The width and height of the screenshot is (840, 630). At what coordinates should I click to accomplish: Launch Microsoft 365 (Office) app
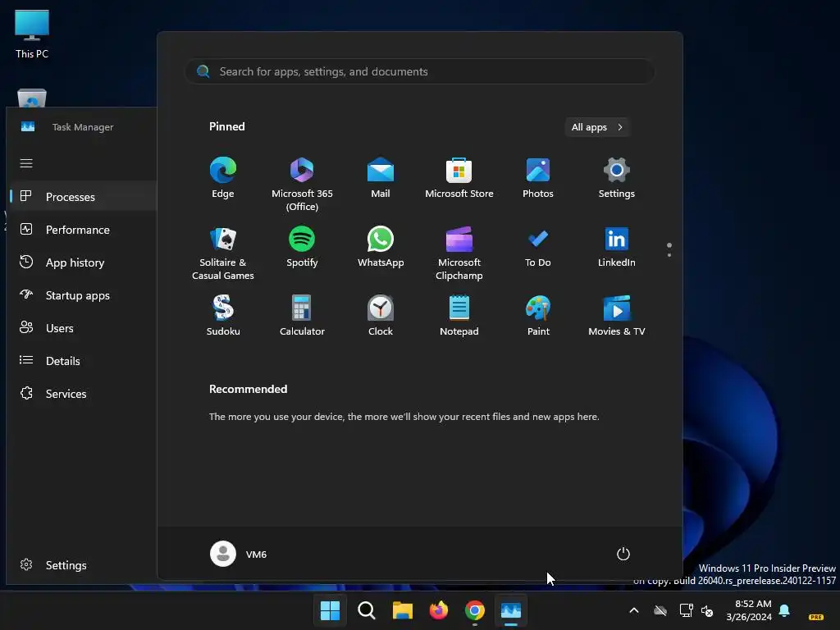[302, 185]
